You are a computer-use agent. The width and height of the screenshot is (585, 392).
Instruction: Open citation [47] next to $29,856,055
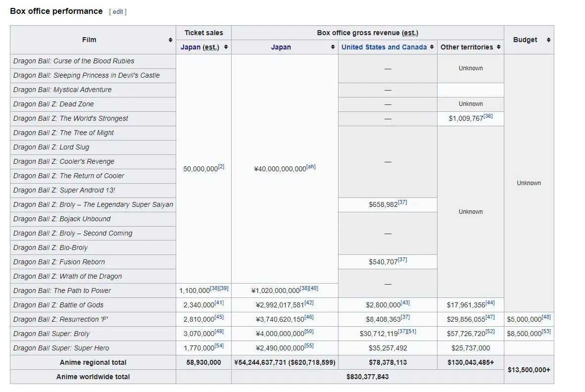[490, 317]
